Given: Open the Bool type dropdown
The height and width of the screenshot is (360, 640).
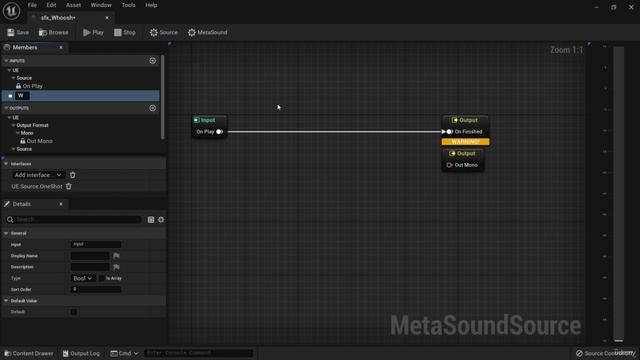Looking at the screenshot, I should pos(82,278).
